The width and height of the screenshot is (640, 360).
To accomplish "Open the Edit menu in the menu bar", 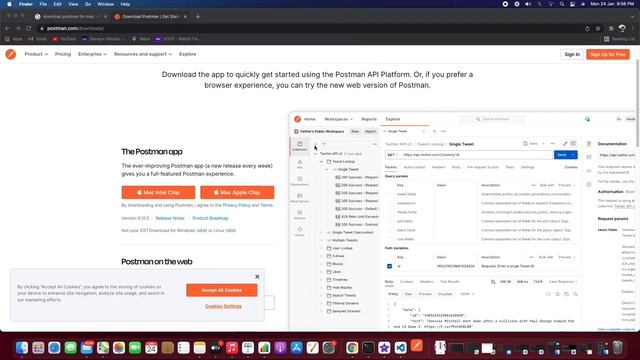I will tap(58, 4).
